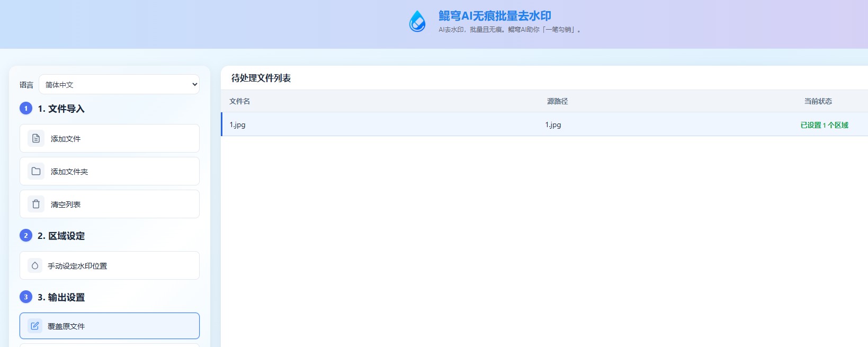Viewport: 868px width, 347px height.
Task: Click the 已设置 1 个区域 status
Action: pos(825,125)
